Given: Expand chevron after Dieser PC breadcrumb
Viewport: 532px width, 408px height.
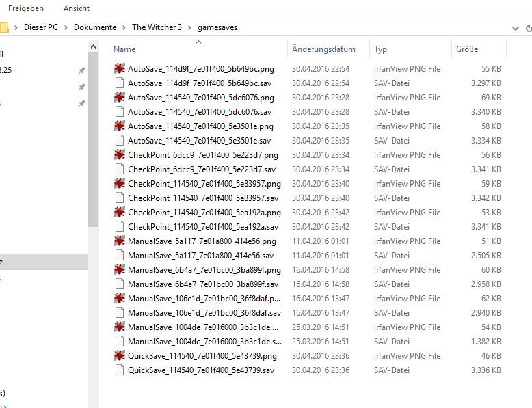Looking at the screenshot, I should (66, 28).
